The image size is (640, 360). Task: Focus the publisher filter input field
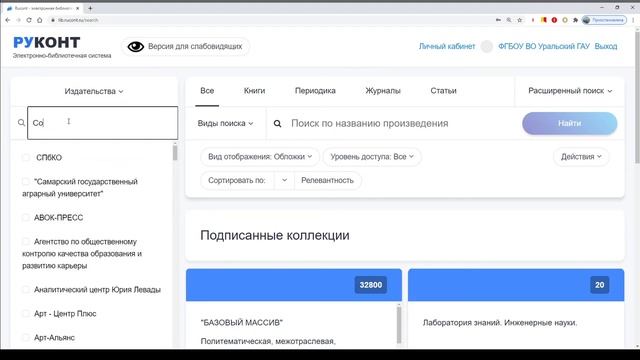tap(102, 123)
